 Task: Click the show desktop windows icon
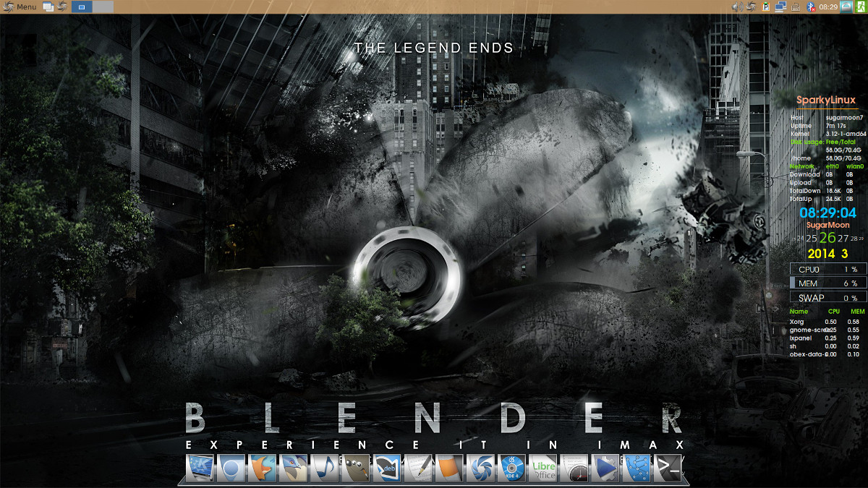click(x=48, y=7)
